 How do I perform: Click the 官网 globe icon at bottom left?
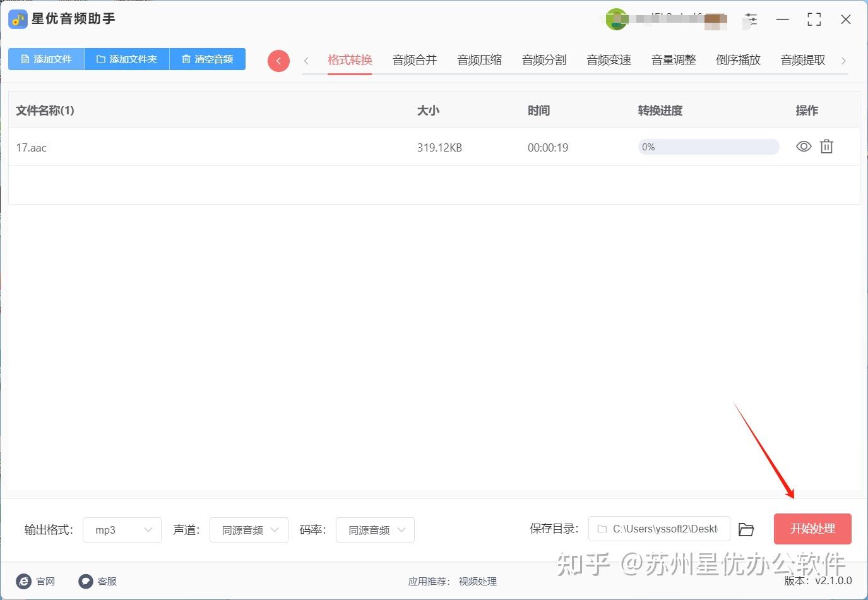click(x=24, y=581)
